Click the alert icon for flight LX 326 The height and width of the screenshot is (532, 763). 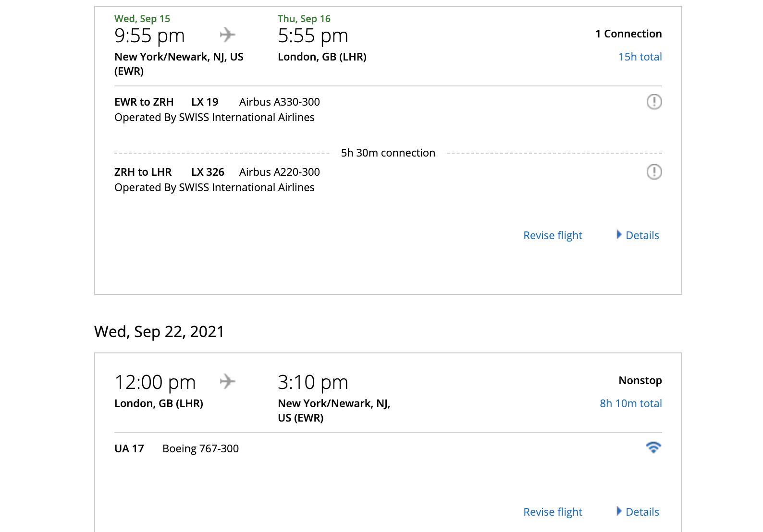[654, 172]
